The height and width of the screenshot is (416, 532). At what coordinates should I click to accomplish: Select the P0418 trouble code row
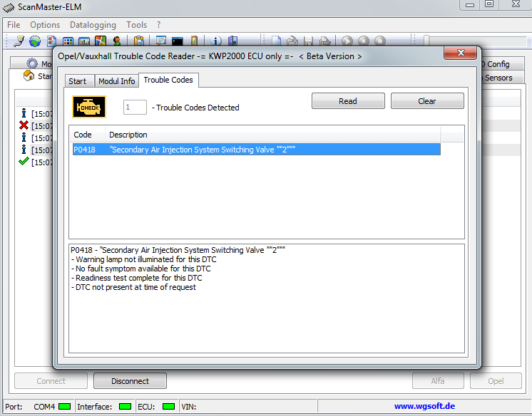click(257, 150)
